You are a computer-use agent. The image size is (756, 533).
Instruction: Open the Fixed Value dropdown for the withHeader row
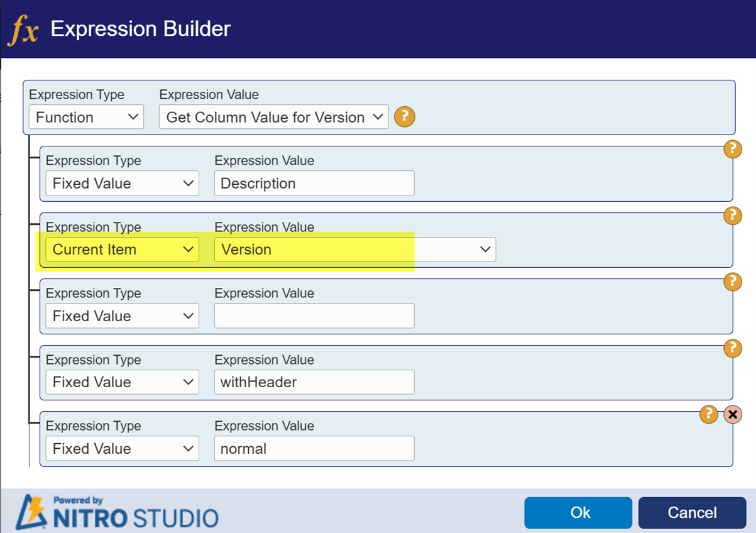[x=122, y=382]
